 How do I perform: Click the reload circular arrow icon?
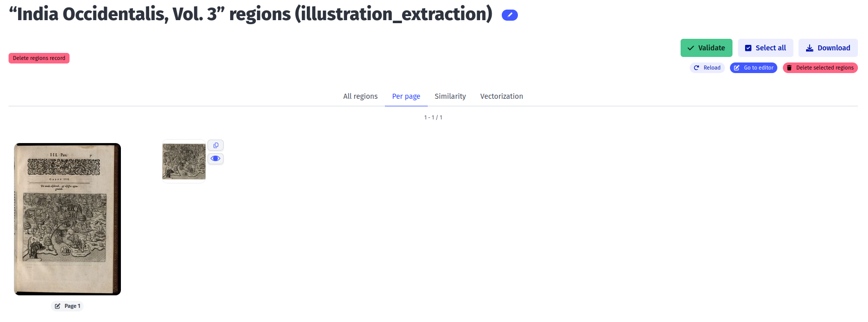point(697,68)
